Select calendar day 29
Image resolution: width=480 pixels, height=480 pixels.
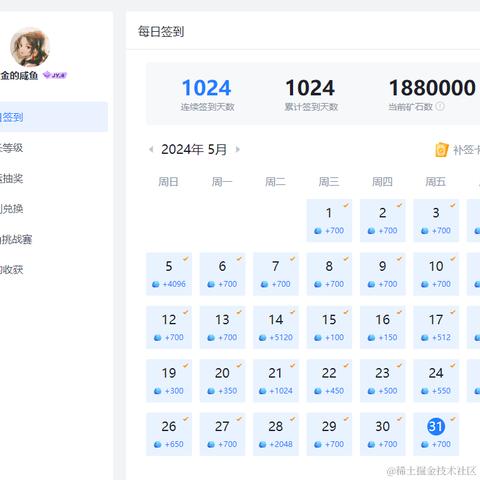click(x=329, y=434)
